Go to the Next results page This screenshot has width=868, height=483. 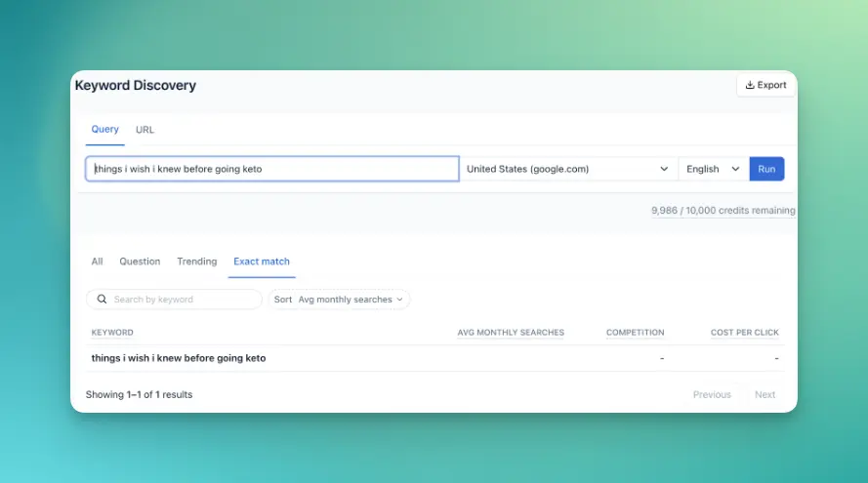click(765, 394)
